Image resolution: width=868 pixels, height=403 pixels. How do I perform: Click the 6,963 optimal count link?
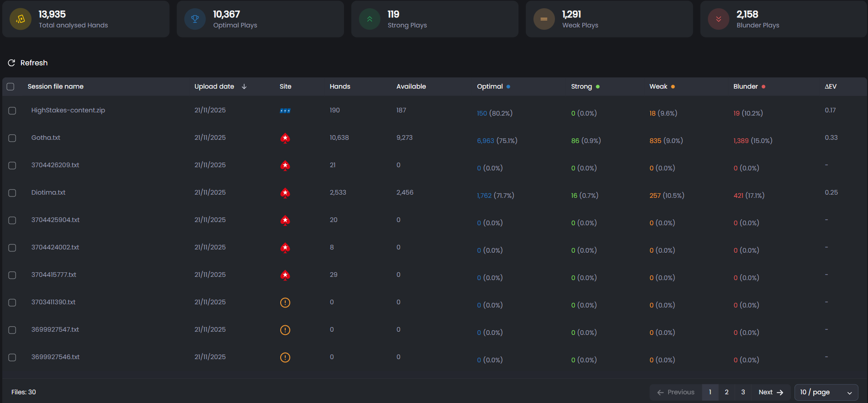[486, 141]
